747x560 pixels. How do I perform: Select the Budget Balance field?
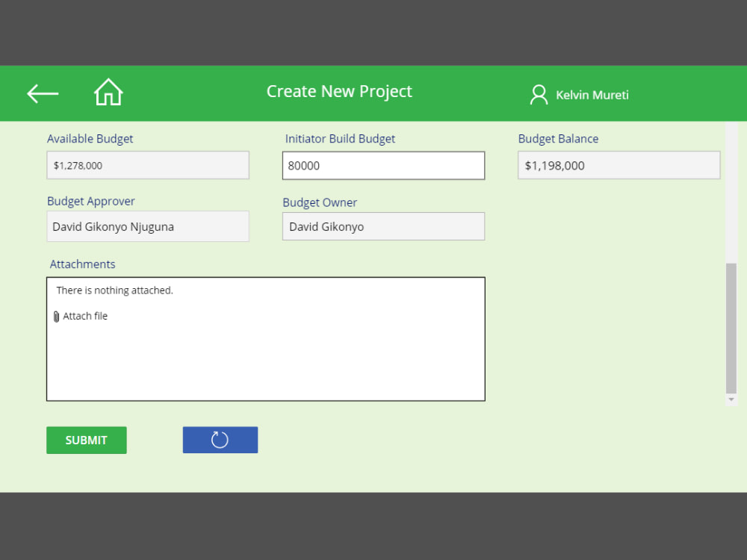(x=619, y=165)
